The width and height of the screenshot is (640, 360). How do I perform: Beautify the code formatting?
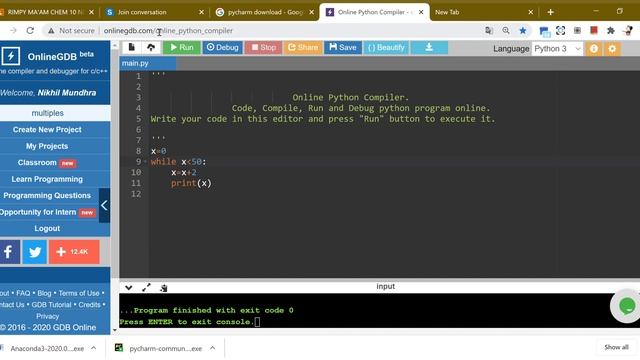click(386, 47)
